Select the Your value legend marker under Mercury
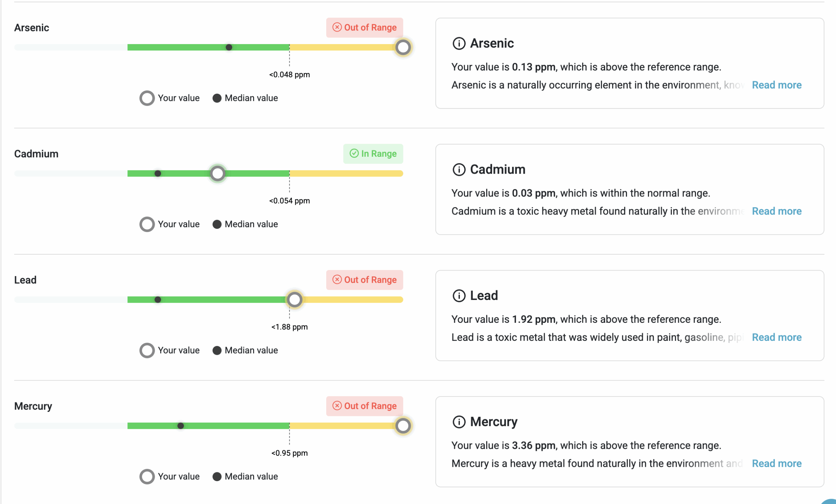Screen dimensions: 836x504 coord(147,477)
